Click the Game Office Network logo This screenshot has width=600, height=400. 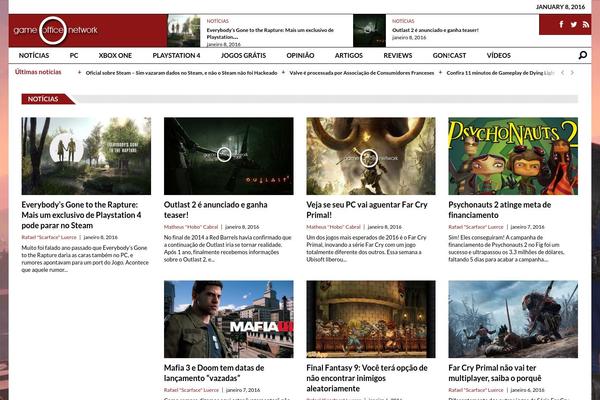[55, 30]
